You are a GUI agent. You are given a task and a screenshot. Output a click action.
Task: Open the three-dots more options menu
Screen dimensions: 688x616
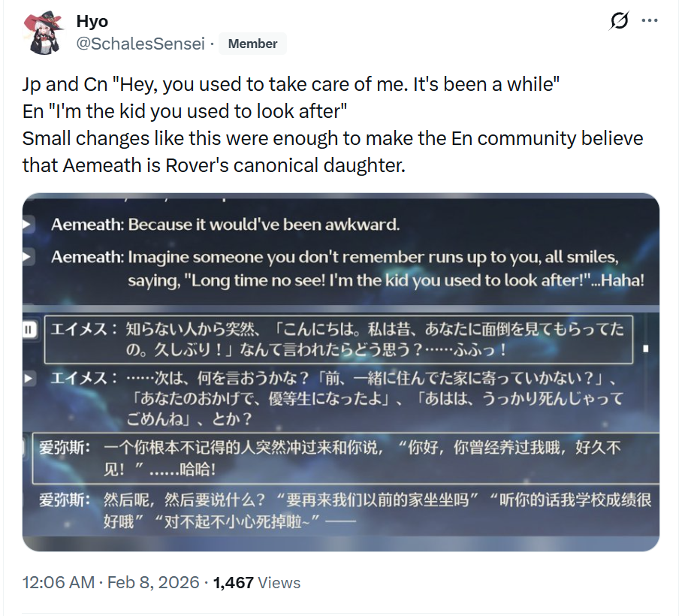(x=650, y=20)
